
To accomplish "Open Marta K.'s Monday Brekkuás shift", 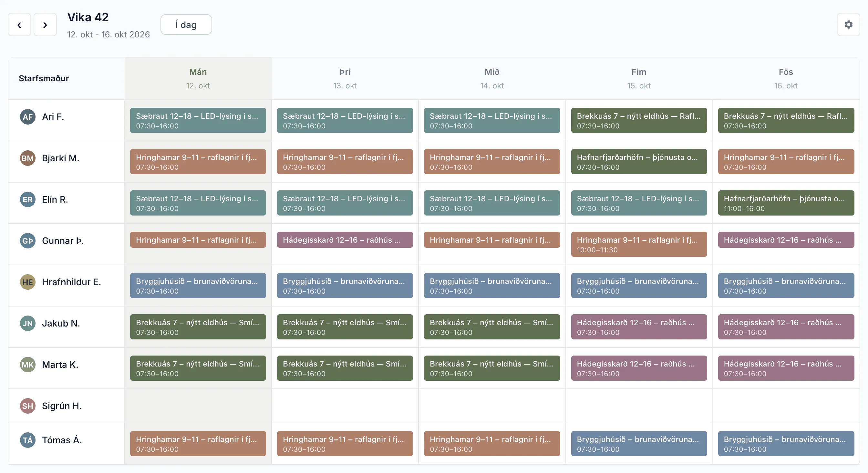I will click(x=198, y=368).
